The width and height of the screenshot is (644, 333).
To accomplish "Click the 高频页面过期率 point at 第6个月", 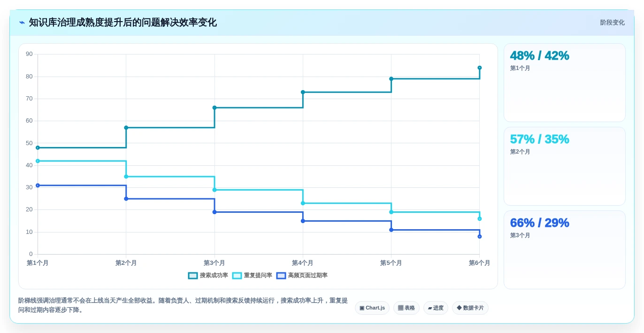I will pyautogui.click(x=480, y=236).
